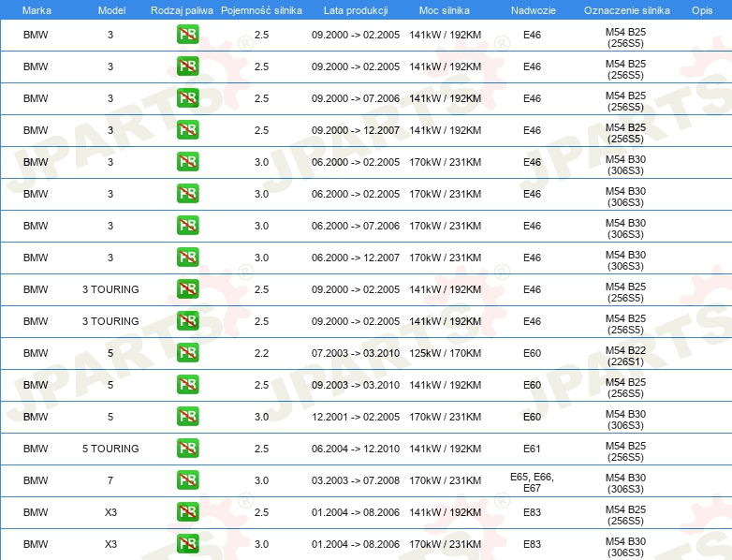732x560 pixels.
Task: Click the petrol fuel icon in the first BMW 3 row
Action: pyautogui.click(x=187, y=35)
